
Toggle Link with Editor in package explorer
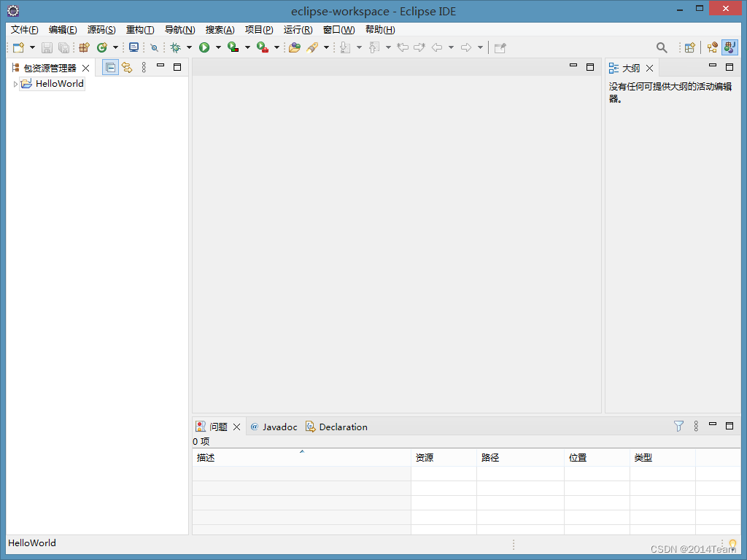(127, 68)
